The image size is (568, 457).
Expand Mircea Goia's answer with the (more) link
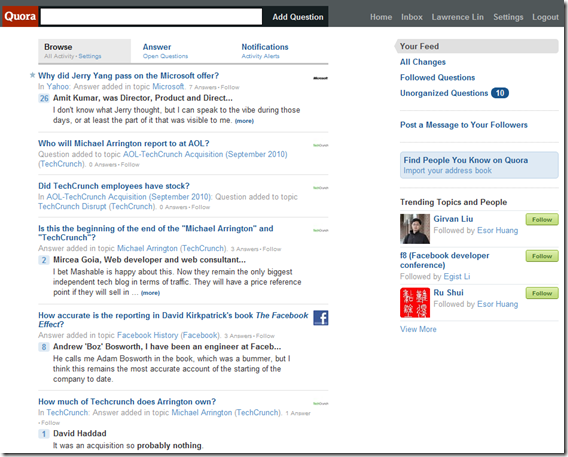coord(150,293)
